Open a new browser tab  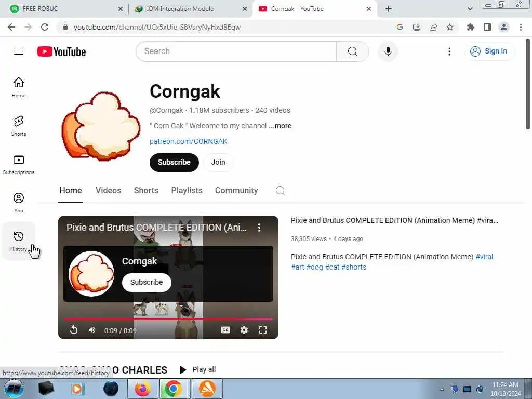coord(389,9)
